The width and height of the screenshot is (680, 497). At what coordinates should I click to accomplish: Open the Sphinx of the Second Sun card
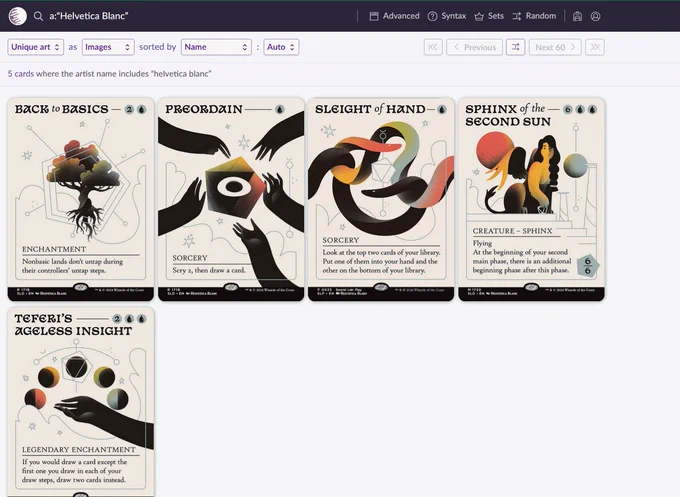click(532, 199)
